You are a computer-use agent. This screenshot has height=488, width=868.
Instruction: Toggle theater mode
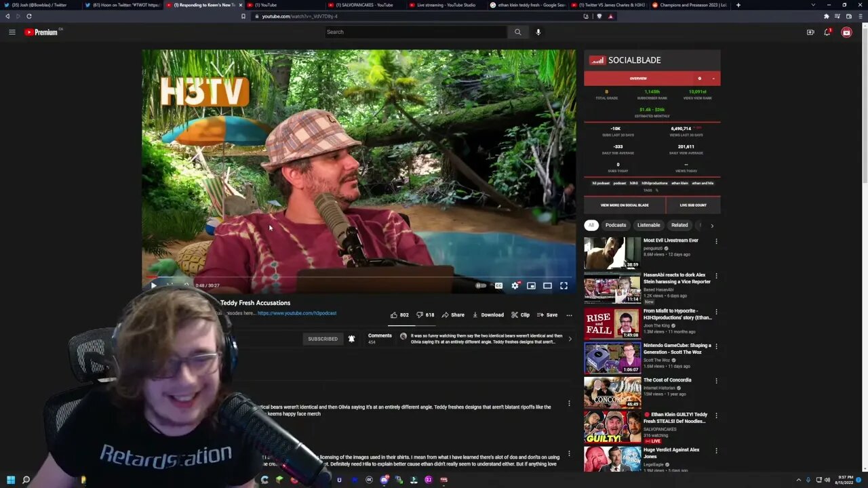pyautogui.click(x=547, y=285)
